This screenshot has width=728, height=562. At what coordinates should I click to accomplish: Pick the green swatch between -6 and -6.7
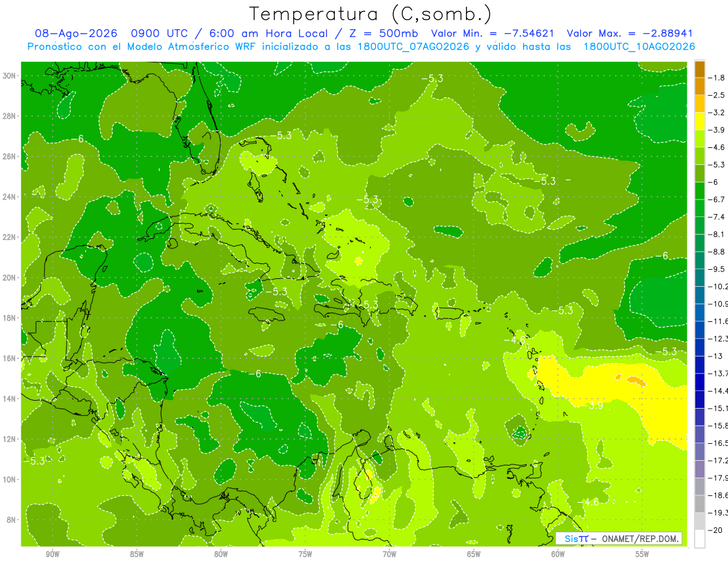[x=699, y=190]
